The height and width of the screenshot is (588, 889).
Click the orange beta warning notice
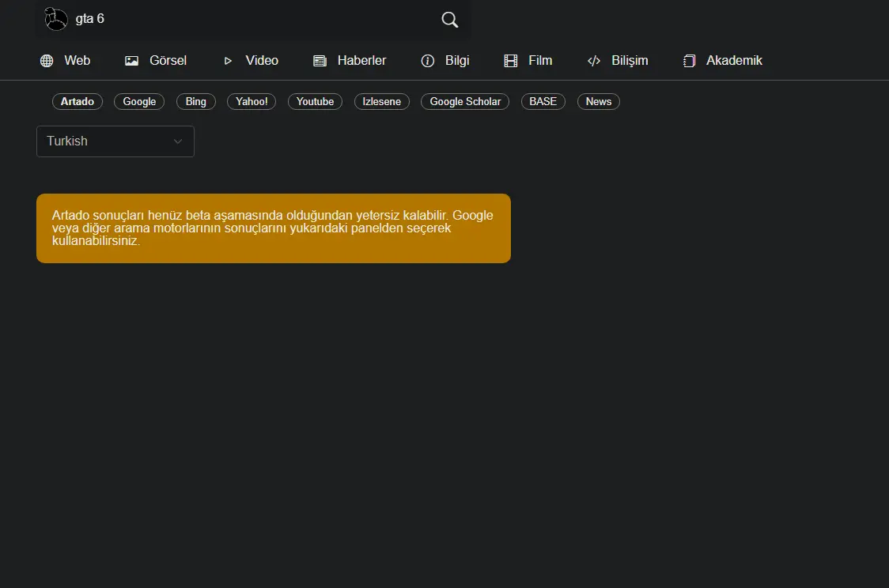pyautogui.click(x=274, y=228)
